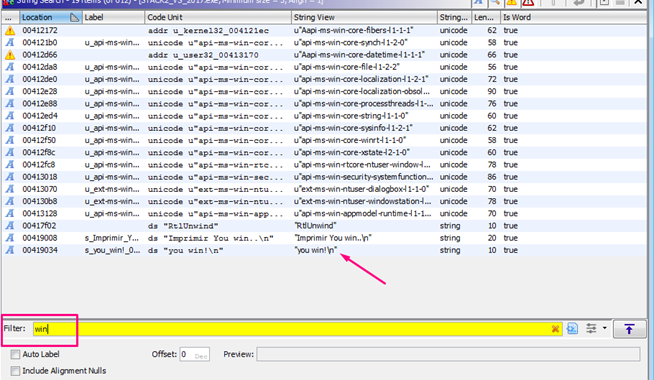Toggle the Include Alignment Nulls checkbox
654x380 pixels.
point(15,370)
